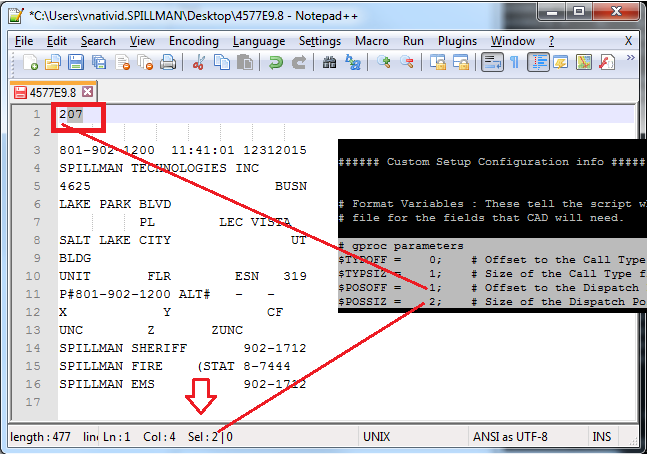Screen dimensions: 647x454
Task: Close the Notepad++ window
Action: pos(616,12)
